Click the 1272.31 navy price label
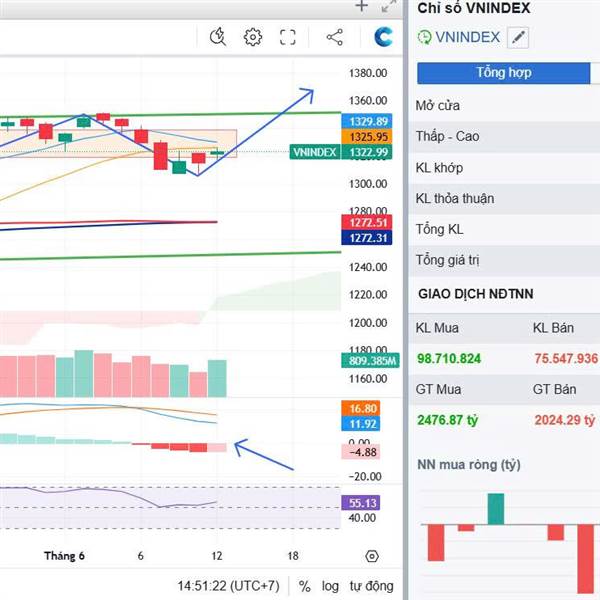Viewport: 600px width, 600px height. 367,238
